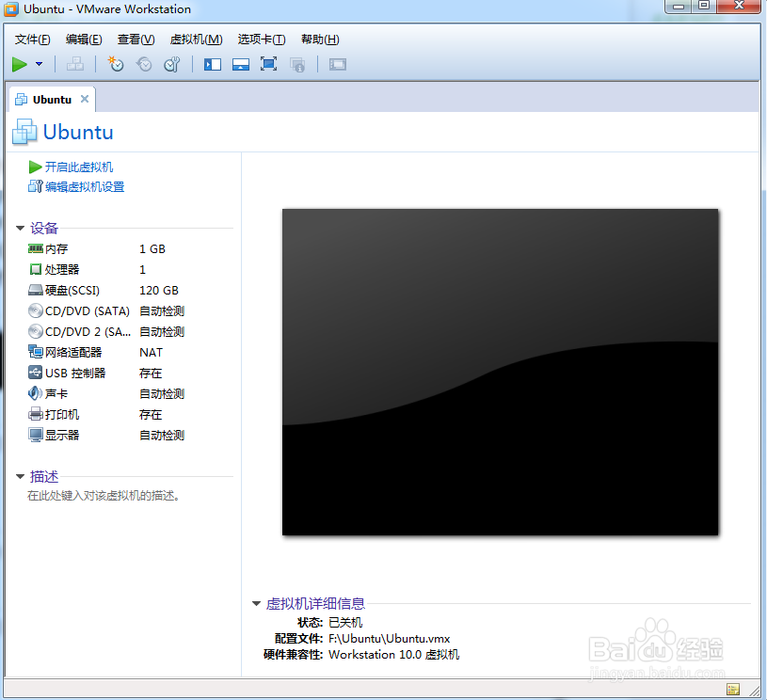Click the 硬盘(SCSI) hard disk icon

pyautogui.click(x=35, y=291)
